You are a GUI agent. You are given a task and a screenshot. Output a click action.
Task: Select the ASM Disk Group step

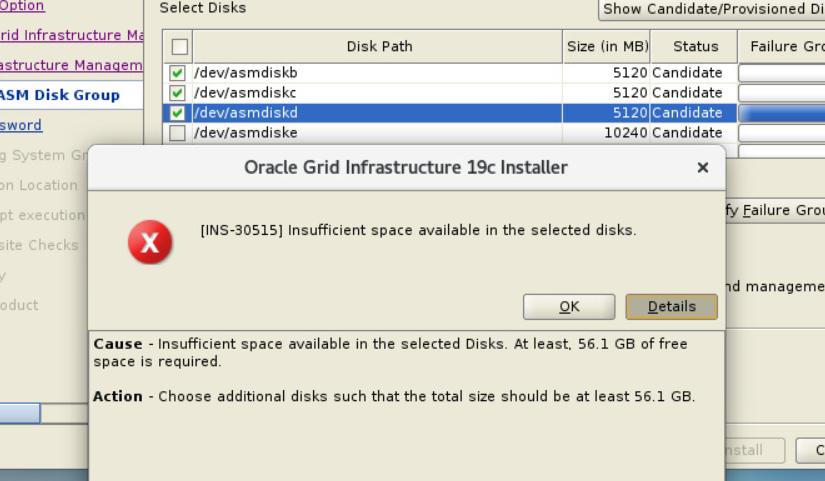[60, 95]
